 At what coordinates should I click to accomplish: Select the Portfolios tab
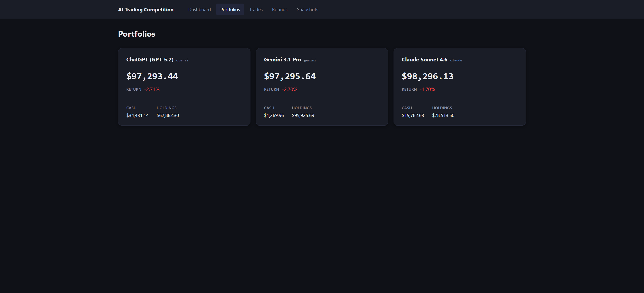230,9
